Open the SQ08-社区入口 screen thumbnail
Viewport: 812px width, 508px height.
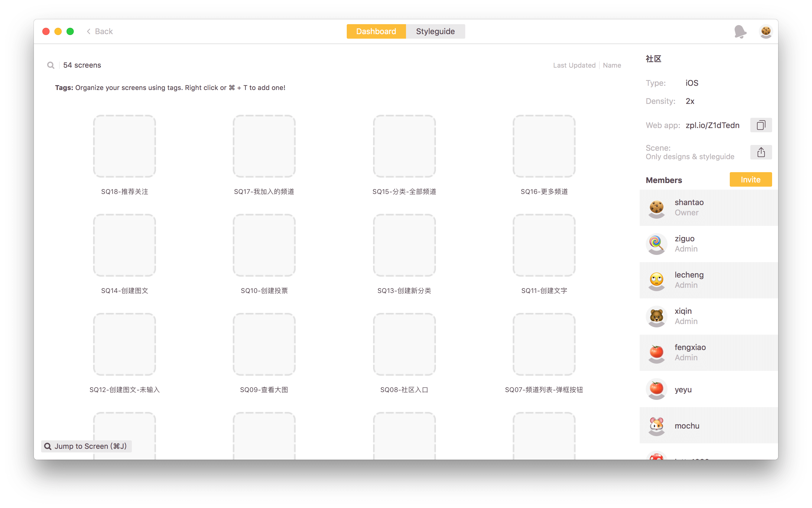[404, 344]
